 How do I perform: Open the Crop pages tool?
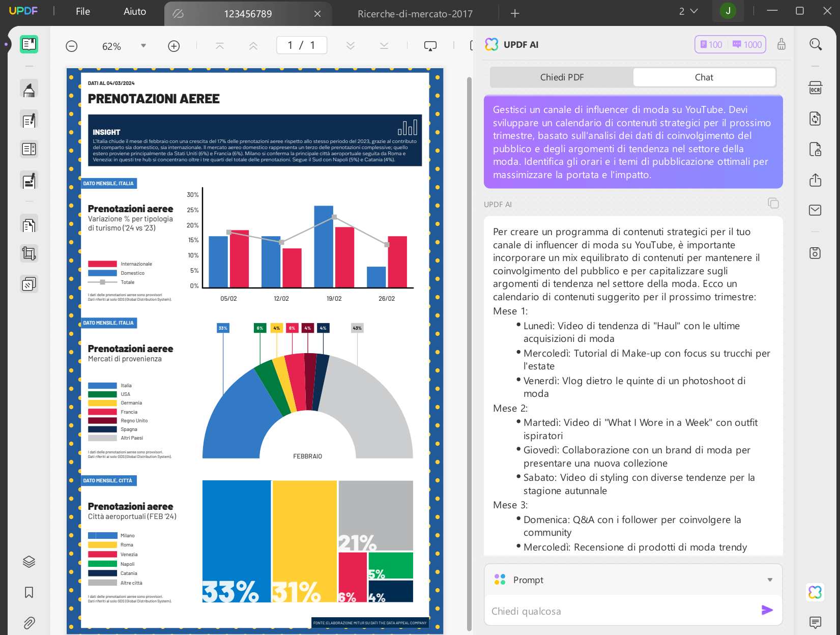coord(29,253)
